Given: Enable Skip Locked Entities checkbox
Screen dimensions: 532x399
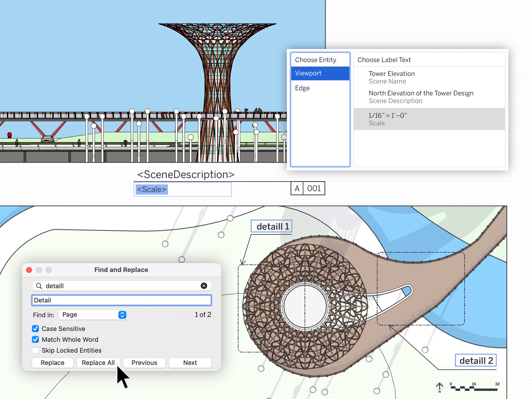Looking at the screenshot, I should pyautogui.click(x=35, y=351).
